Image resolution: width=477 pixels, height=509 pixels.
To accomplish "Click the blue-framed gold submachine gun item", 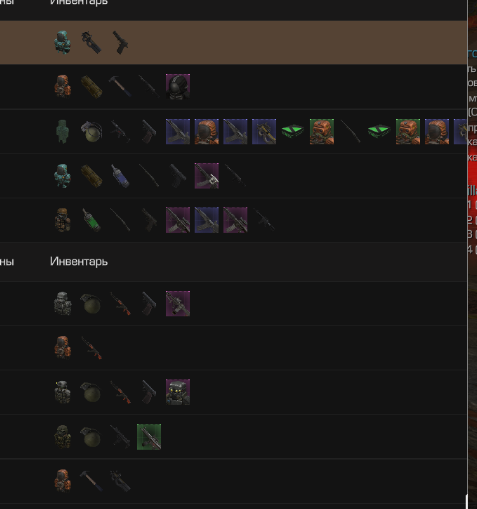I will pyautogui.click(x=264, y=131).
